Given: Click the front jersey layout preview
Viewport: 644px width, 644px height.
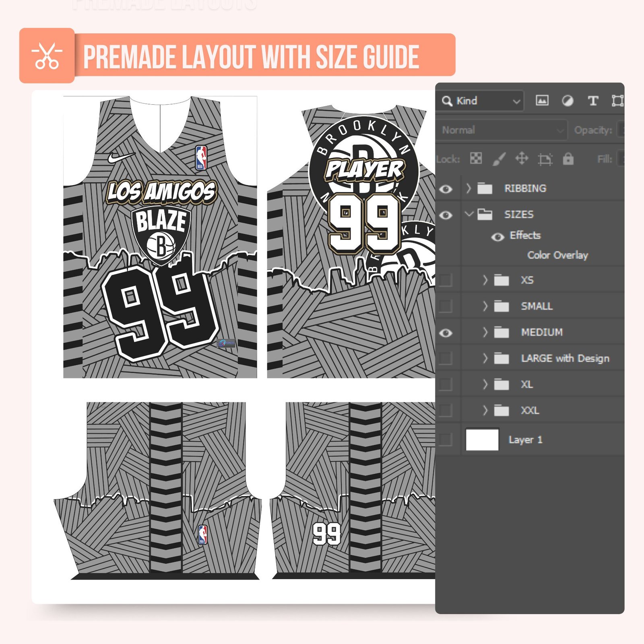Looking at the screenshot, I should click(x=160, y=237).
